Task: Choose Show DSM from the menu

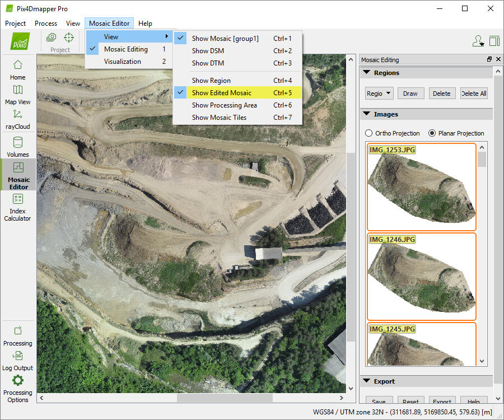Action: (x=208, y=51)
